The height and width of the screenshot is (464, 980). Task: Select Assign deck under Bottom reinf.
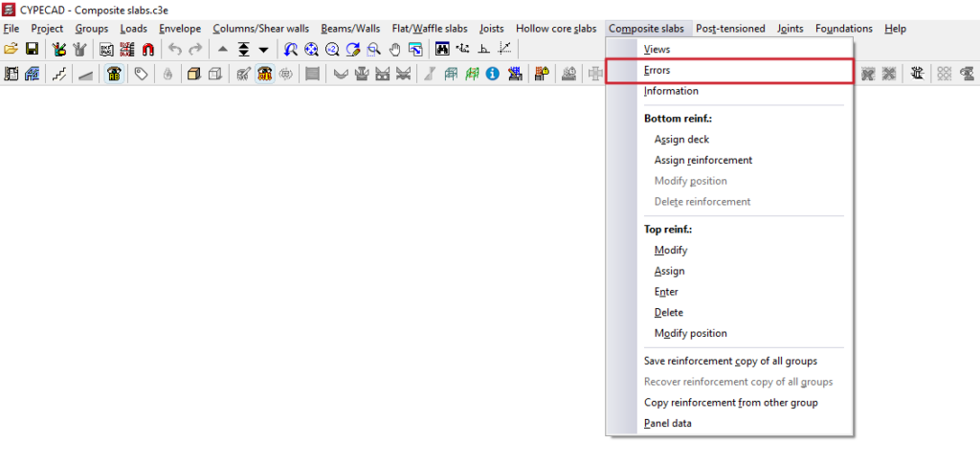[x=729, y=140]
